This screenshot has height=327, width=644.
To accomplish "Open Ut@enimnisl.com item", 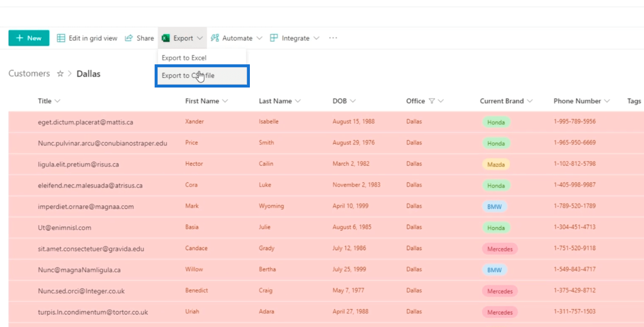I will pyautogui.click(x=64, y=228).
